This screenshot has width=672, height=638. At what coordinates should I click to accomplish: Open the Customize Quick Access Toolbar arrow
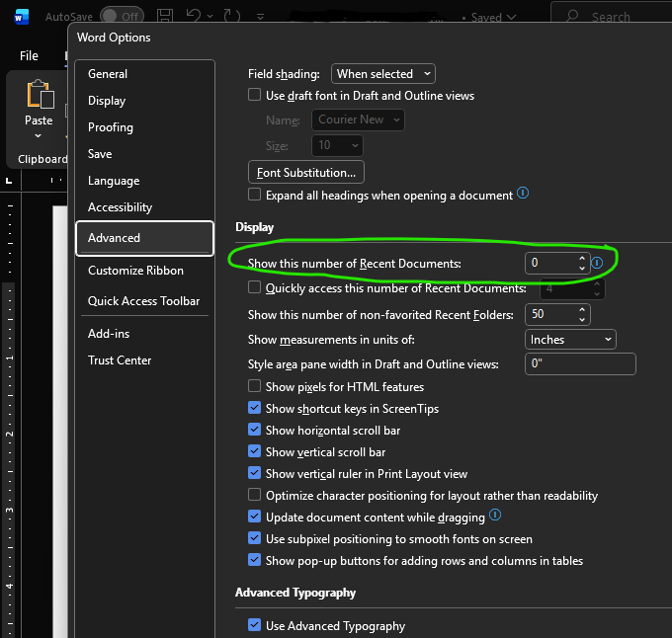point(260,17)
